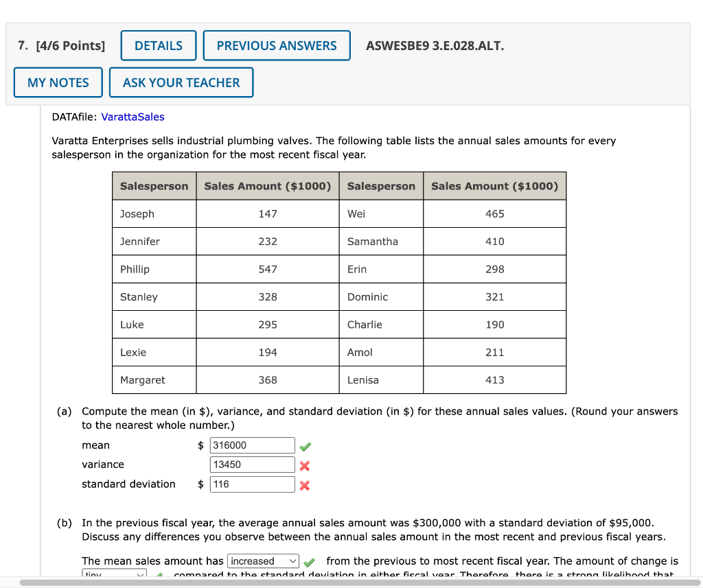Click the 'Joseph' table cell
This screenshot has width=703, height=588.
pos(154,214)
